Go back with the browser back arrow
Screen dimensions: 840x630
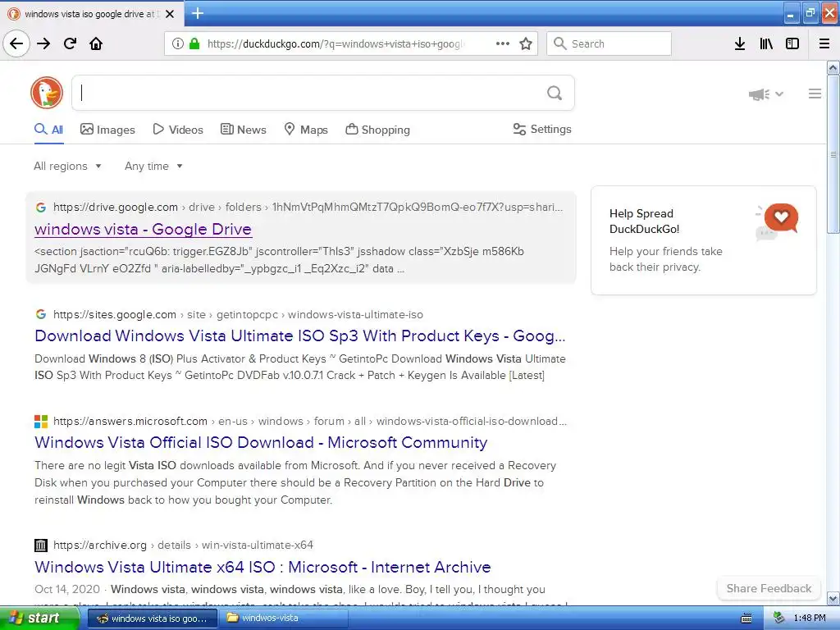tap(16, 43)
